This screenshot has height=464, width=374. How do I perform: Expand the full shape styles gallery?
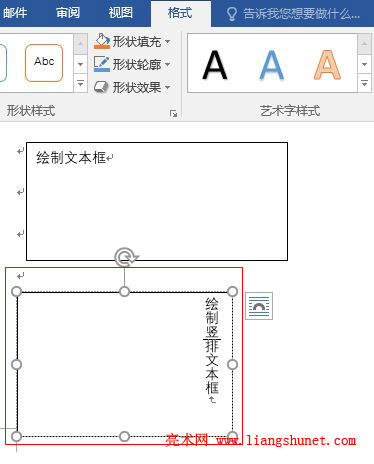[x=80, y=83]
